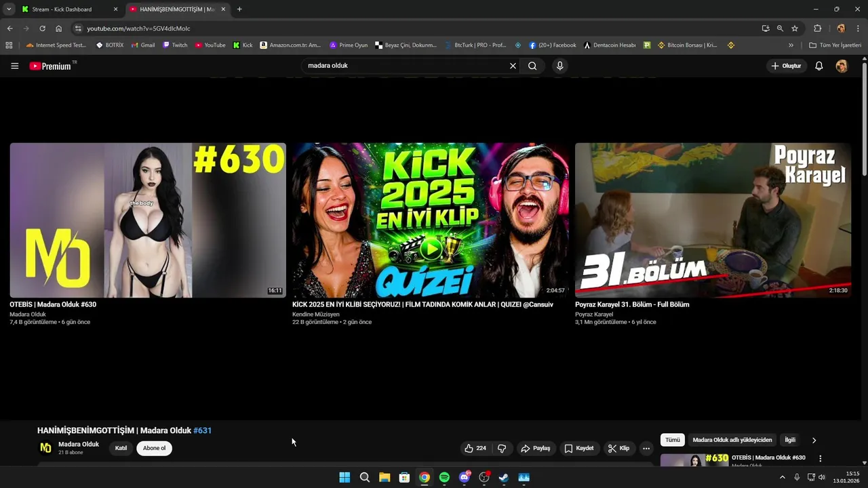
Task: Select the Tümü filter chip
Action: pyautogui.click(x=673, y=440)
